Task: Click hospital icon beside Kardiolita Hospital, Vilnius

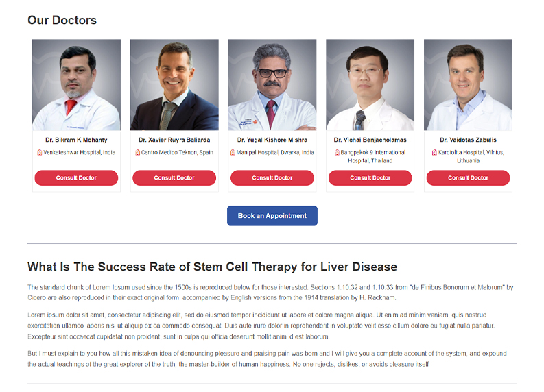Action: pyautogui.click(x=434, y=152)
